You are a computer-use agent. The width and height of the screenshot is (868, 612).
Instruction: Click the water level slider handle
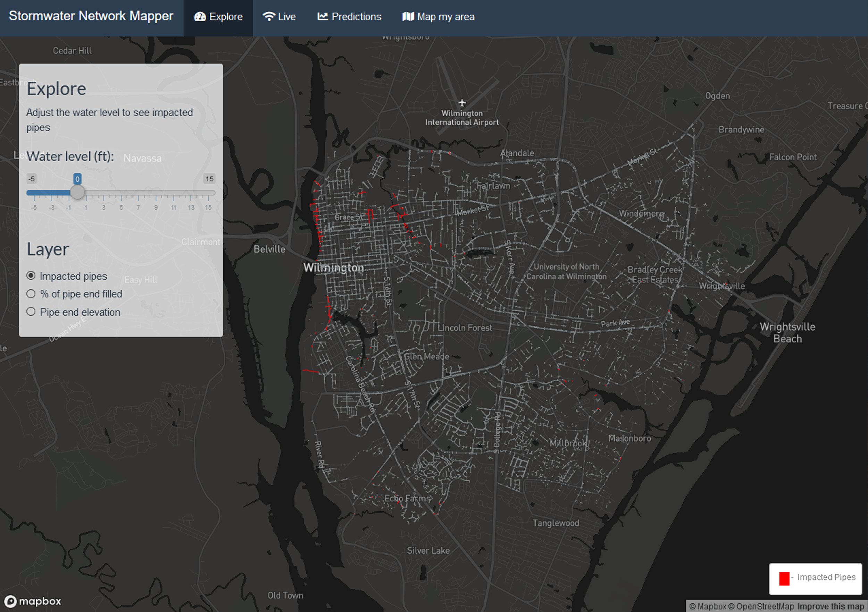click(x=77, y=193)
